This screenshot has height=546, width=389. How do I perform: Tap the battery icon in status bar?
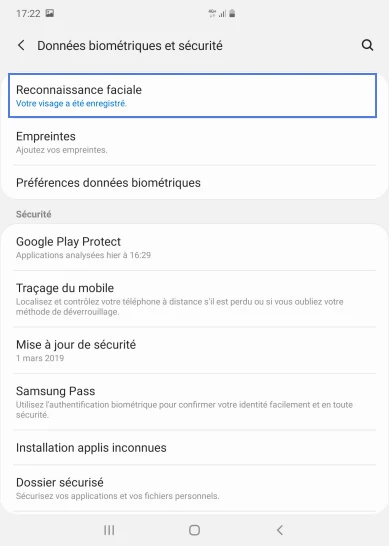[232, 14]
